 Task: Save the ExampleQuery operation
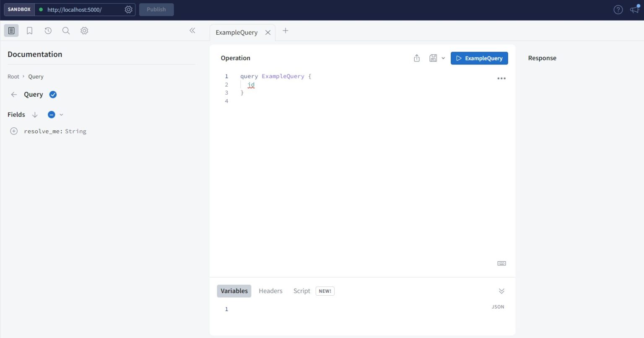(433, 58)
